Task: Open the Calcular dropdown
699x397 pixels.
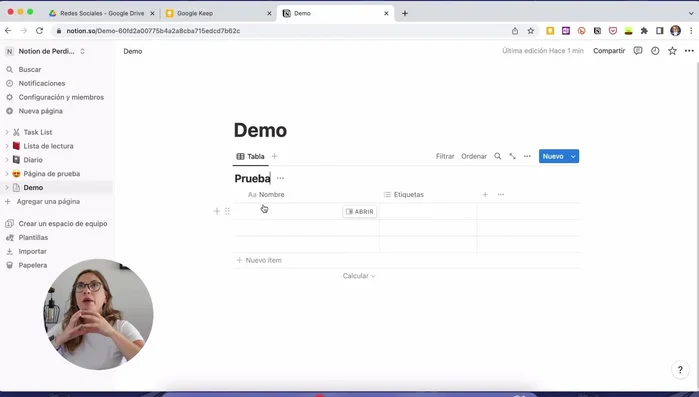Action: click(359, 276)
